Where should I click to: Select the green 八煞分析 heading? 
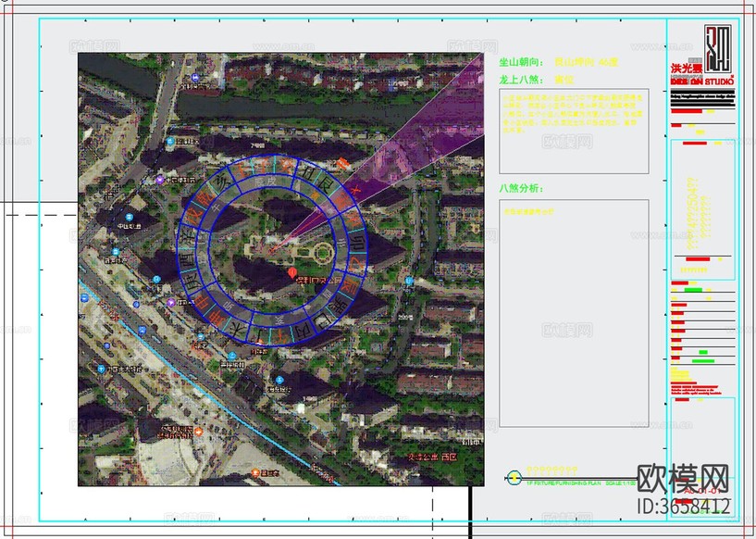click(x=521, y=188)
